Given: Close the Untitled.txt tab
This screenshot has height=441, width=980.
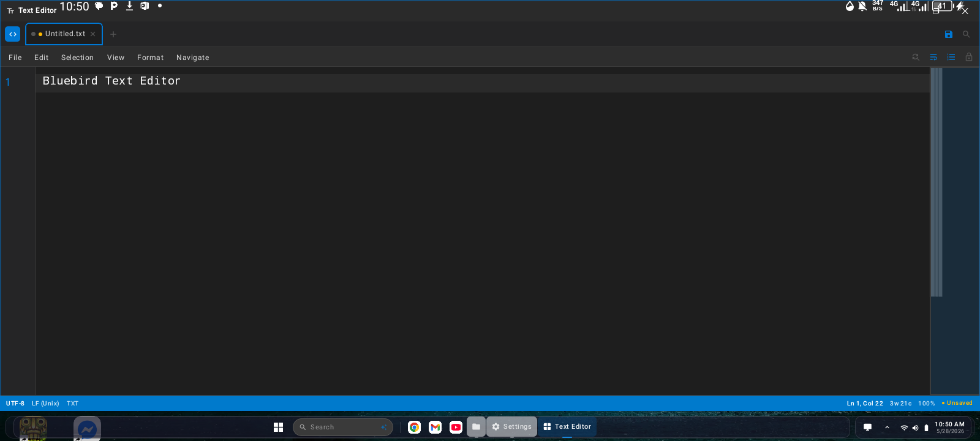Looking at the screenshot, I should 93,34.
